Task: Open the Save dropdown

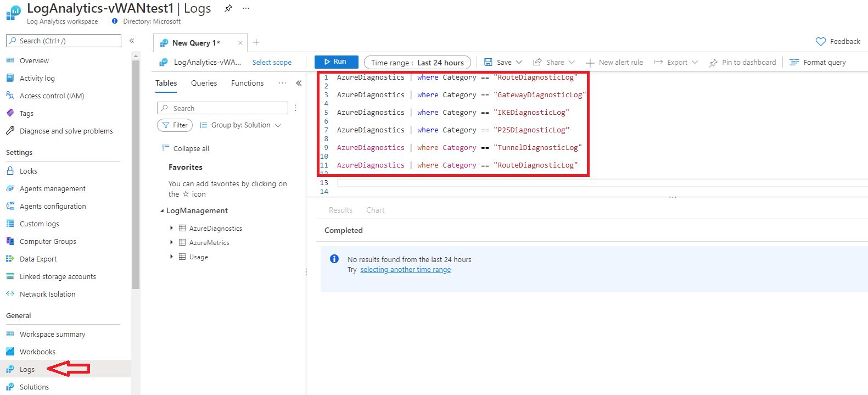Action: coord(503,62)
